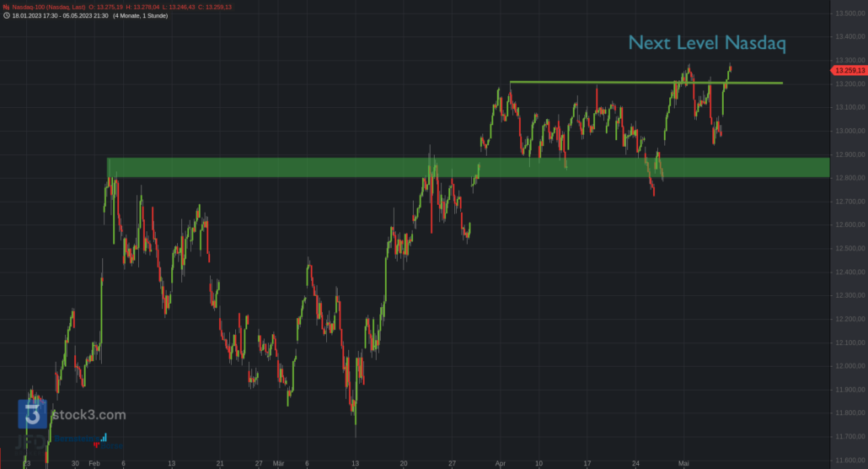Click the timeframe label (4 Monate, 1 Stunde)
The width and height of the screenshot is (868, 469).
click(140, 15)
